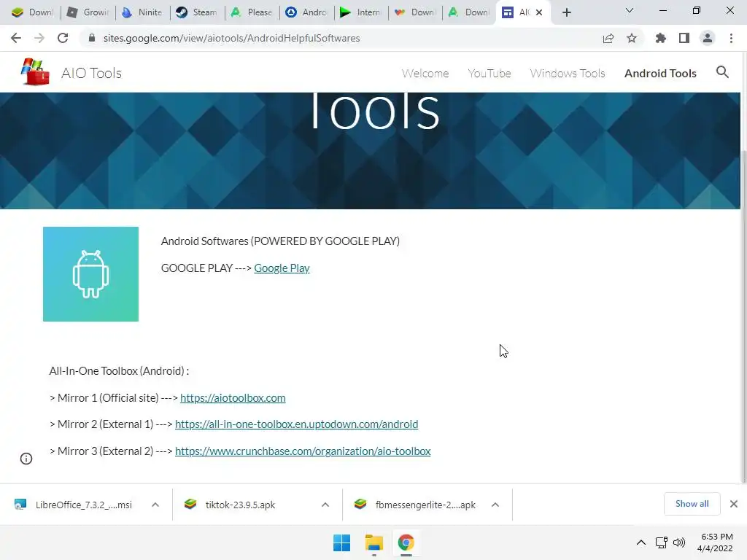Open Chrome extensions puzzle icon
This screenshot has width=747, height=560.
click(x=661, y=38)
